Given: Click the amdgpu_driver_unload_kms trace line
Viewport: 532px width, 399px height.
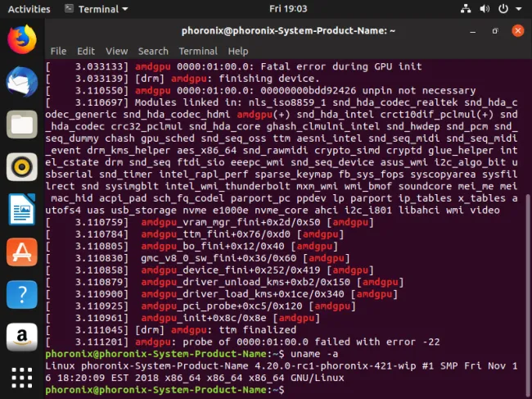Looking at the screenshot, I should point(224,282).
